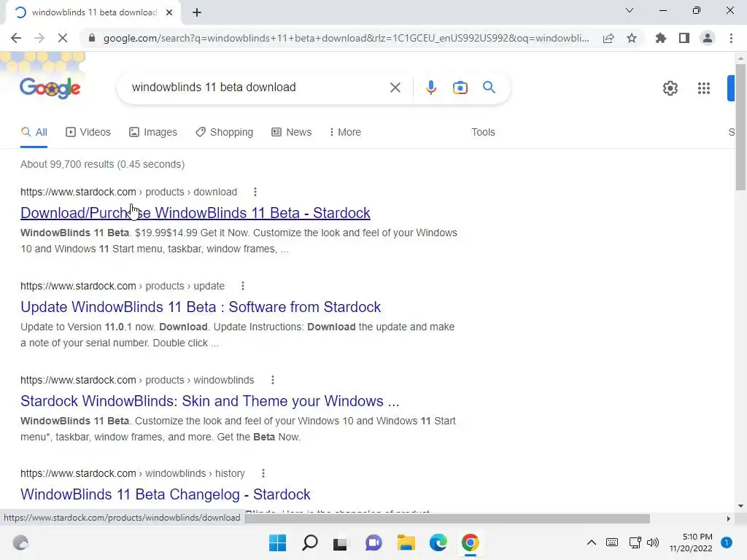Open a new browser tab
The width and height of the screenshot is (747, 560).
pyautogui.click(x=197, y=12)
